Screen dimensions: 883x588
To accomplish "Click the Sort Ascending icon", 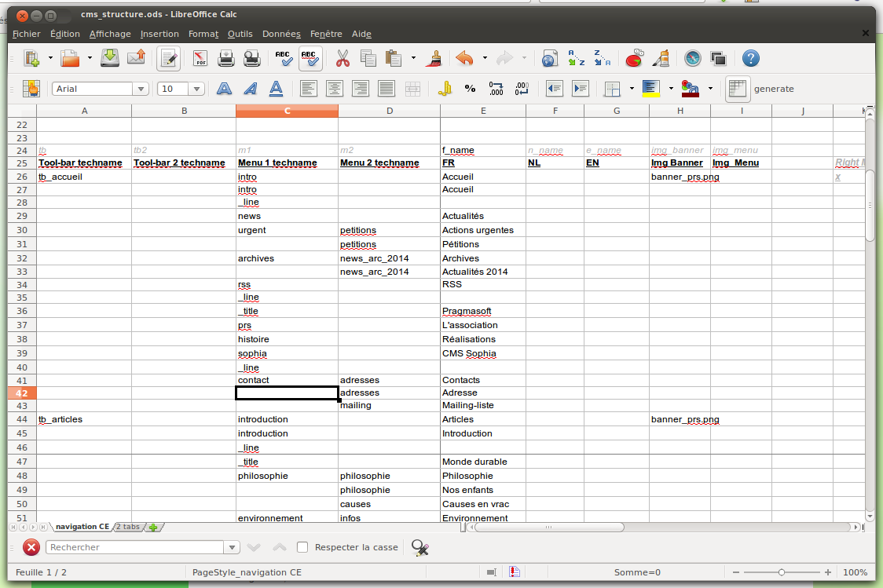I will 577,58.
